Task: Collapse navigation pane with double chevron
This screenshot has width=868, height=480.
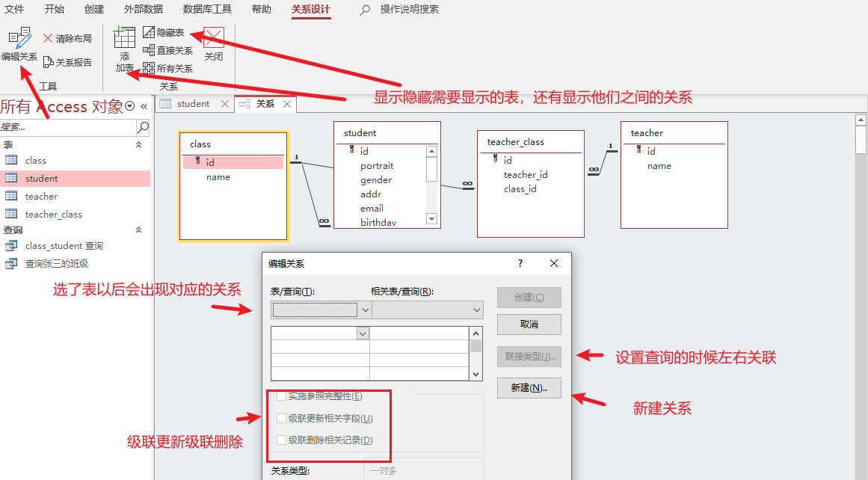Action: pos(144,106)
